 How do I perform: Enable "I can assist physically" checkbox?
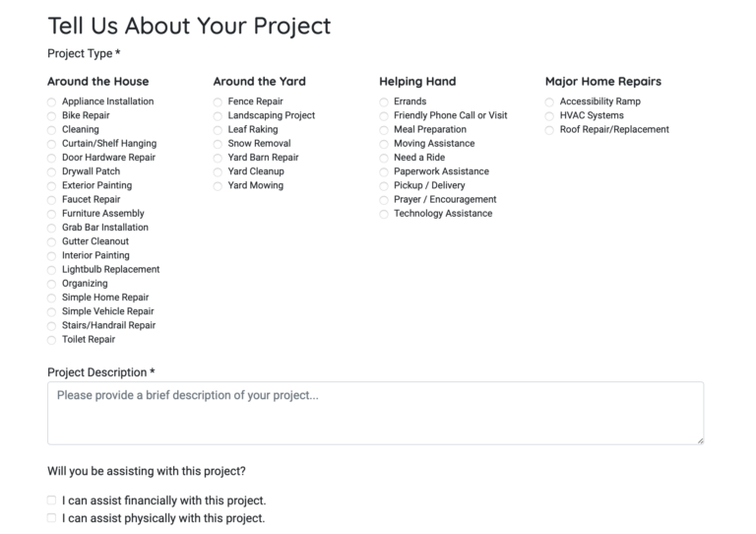tap(52, 518)
